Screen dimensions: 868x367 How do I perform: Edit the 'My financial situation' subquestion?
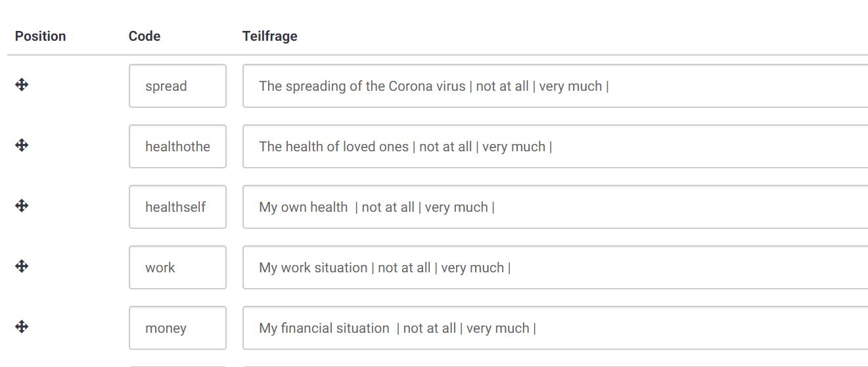[555, 328]
